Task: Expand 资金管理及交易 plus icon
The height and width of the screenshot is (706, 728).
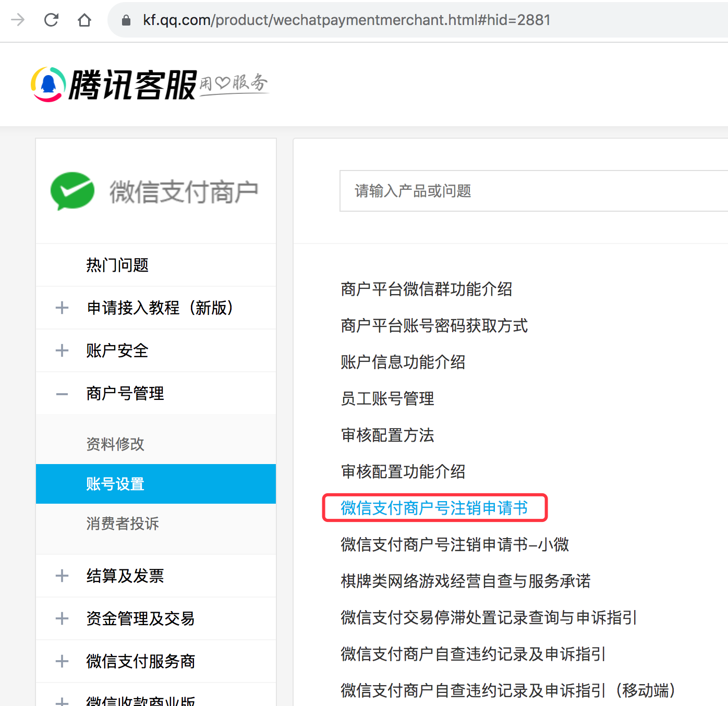Action: [x=62, y=618]
